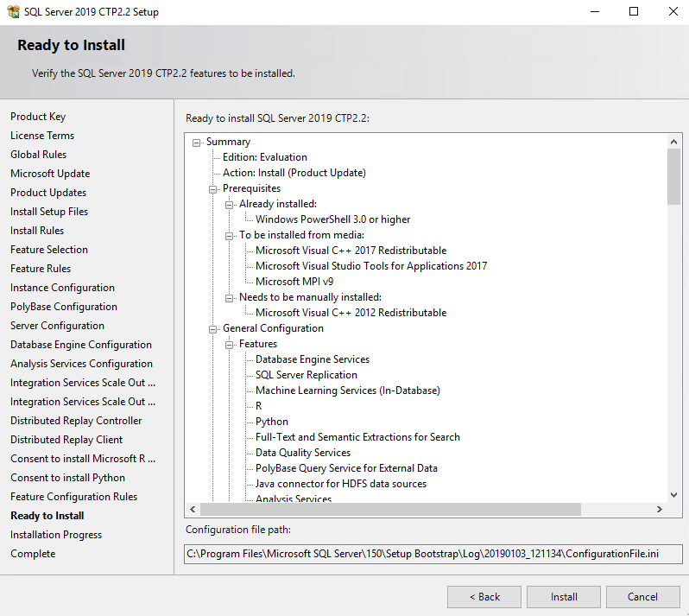Go back with the < Back button

pyautogui.click(x=484, y=597)
